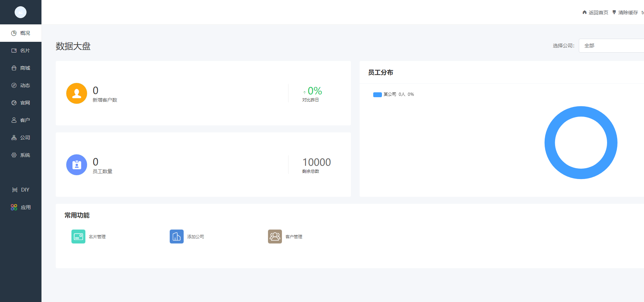644x302 pixels.
Task: Toggle the blue 某公司 legend swatch
Action: click(x=377, y=95)
